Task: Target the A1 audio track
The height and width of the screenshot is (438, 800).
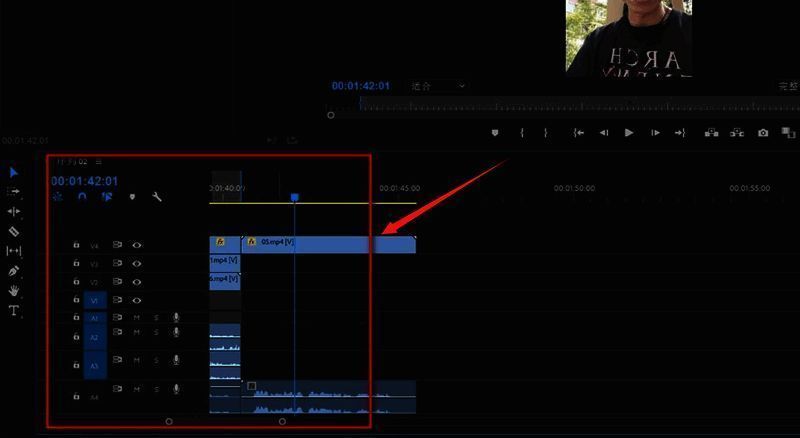Action: point(95,318)
